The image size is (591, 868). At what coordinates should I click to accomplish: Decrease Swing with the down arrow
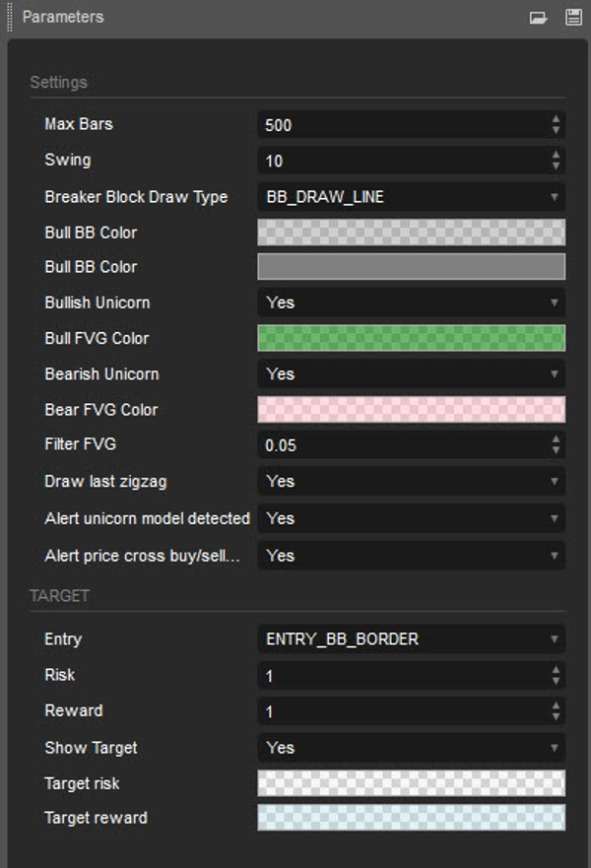556,167
